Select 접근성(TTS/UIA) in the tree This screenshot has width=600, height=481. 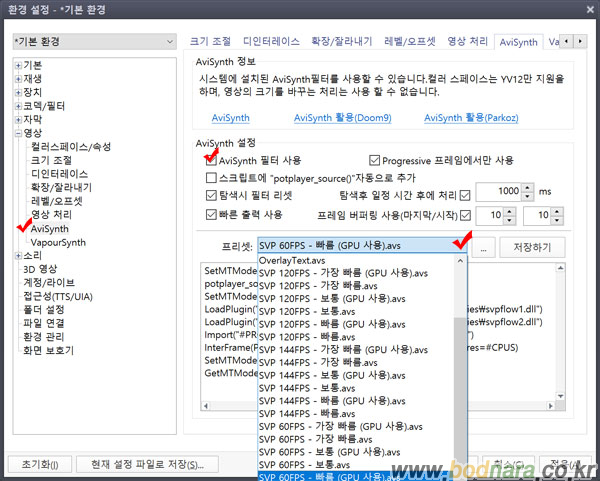pos(58,296)
